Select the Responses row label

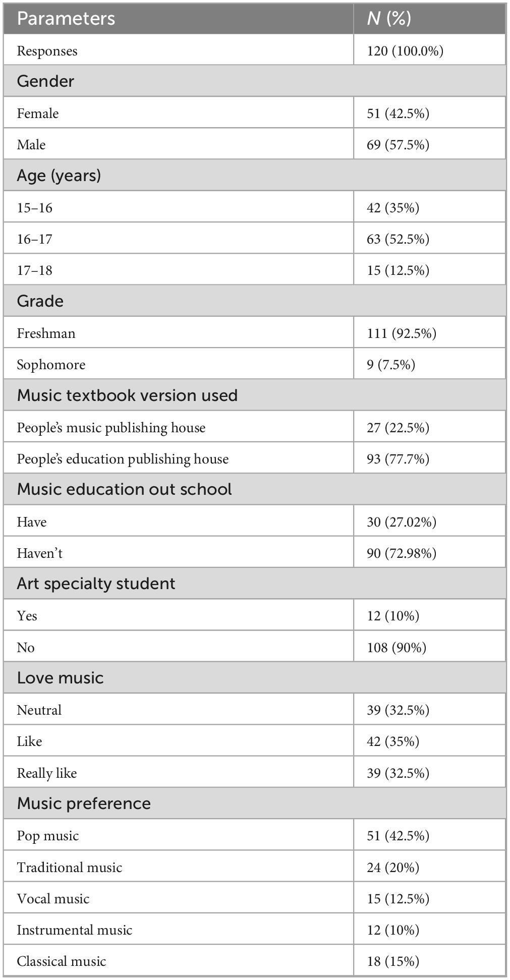click(47, 51)
